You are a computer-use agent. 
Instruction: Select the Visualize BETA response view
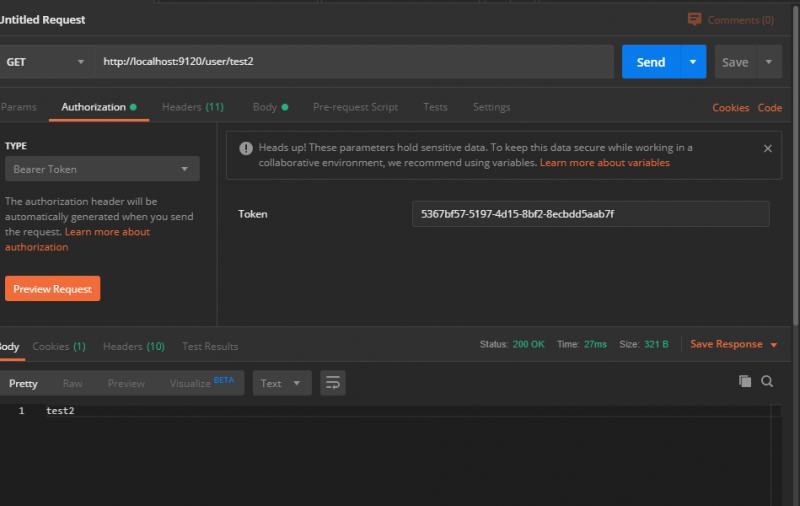201,383
